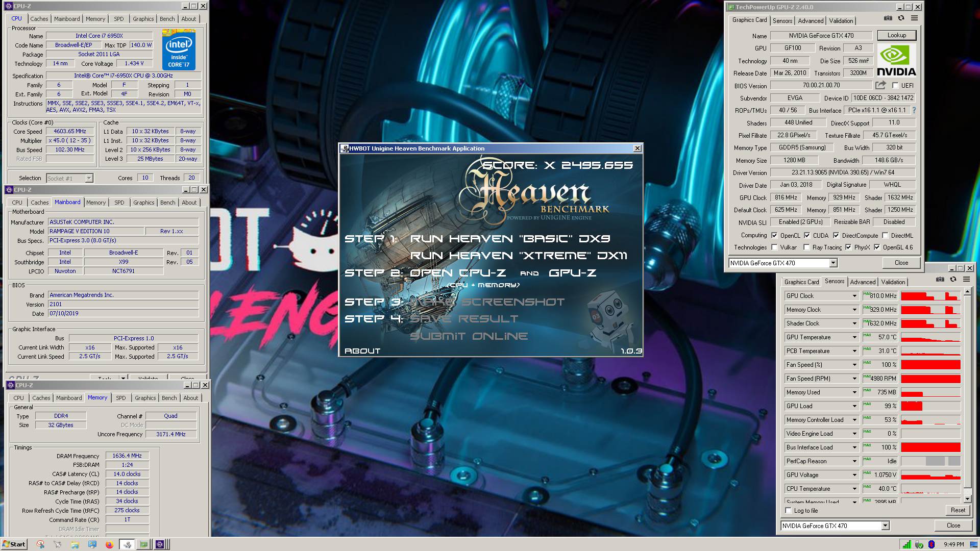The height and width of the screenshot is (551, 980).
Task: Toggle the PhysX checkbox
Action: (x=848, y=247)
